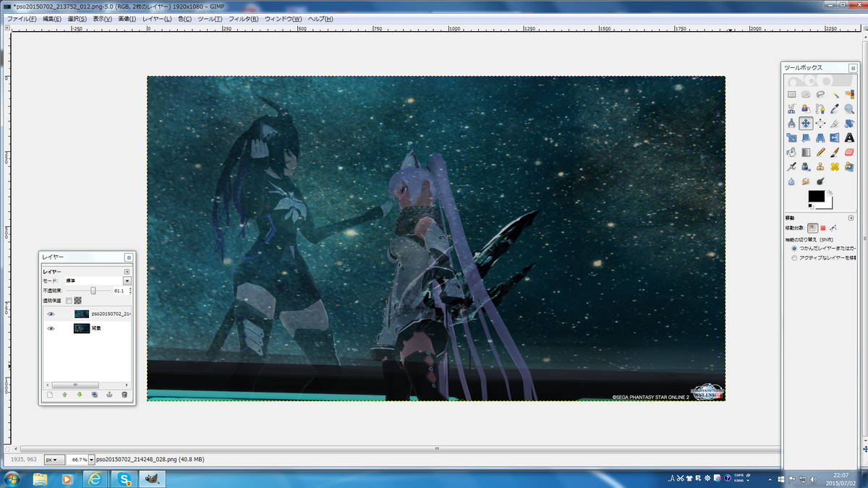
Task: Open the 編集(E) menu
Action: pyautogui.click(x=52, y=18)
